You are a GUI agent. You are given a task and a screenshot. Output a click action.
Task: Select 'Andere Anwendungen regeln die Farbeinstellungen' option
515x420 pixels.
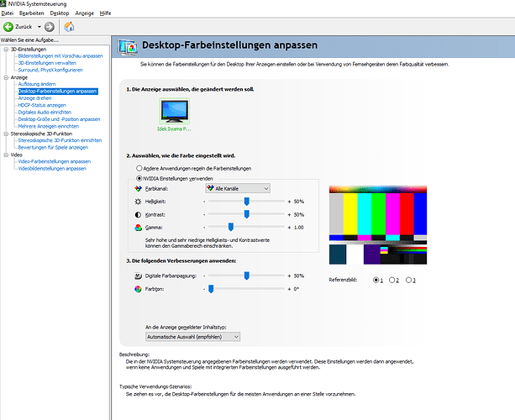(x=139, y=168)
